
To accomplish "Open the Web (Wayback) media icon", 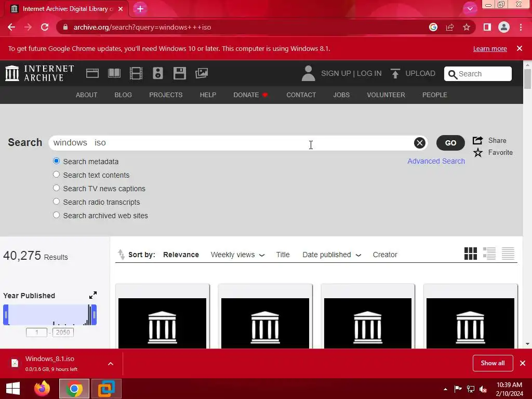I will point(92,73).
